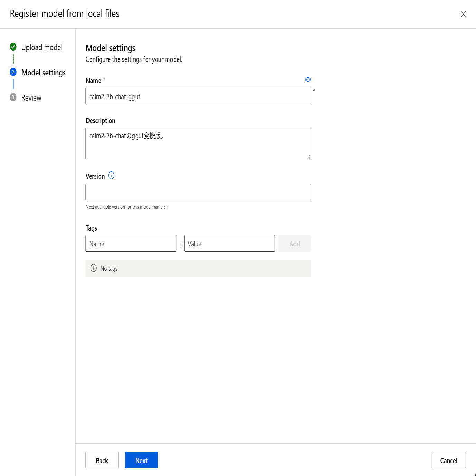Select the Model settings step
Viewport: 476px width, 476px height.
[x=44, y=73]
